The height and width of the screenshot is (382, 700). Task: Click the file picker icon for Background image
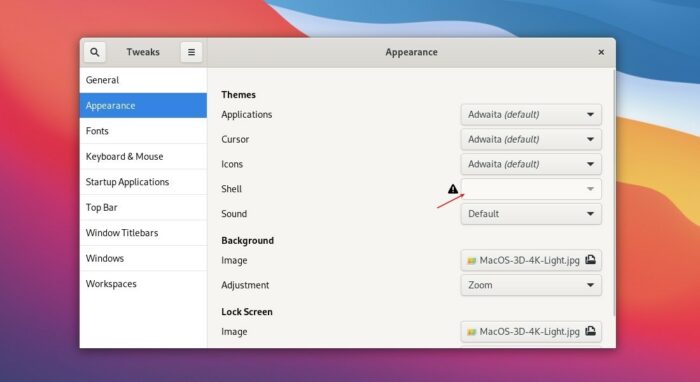[x=590, y=260]
